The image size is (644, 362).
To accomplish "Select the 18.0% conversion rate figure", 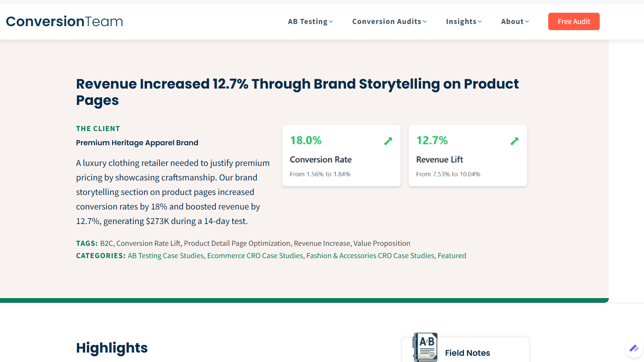I will click(306, 140).
